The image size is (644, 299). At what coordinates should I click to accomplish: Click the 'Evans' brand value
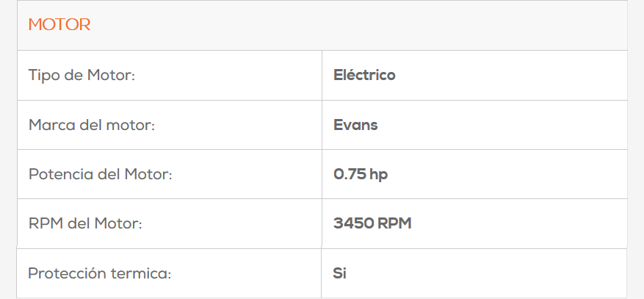click(355, 125)
